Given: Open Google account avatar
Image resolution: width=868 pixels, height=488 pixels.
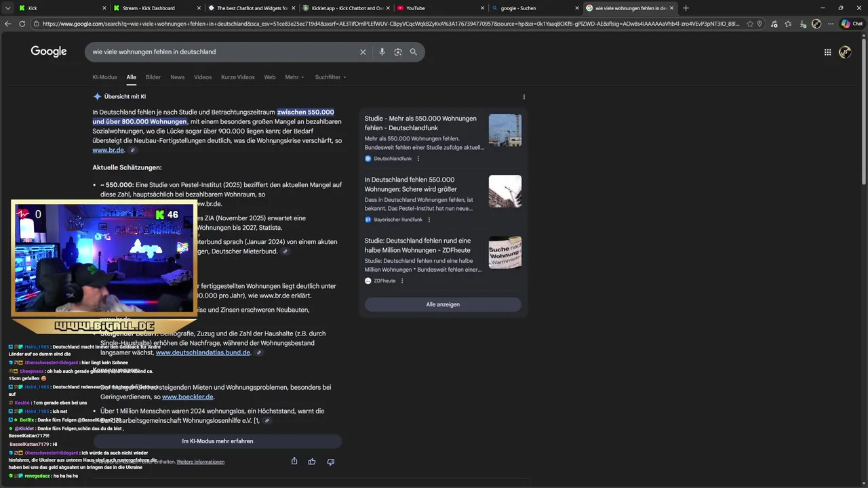Looking at the screenshot, I should 845,52.
